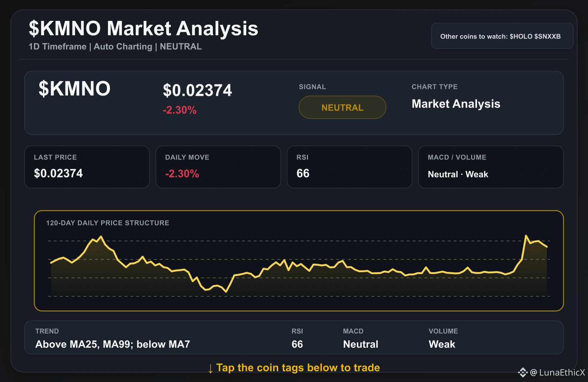Click the -2.30% value in DAILY MOVE card
The height and width of the screenshot is (382, 588).
click(x=182, y=173)
